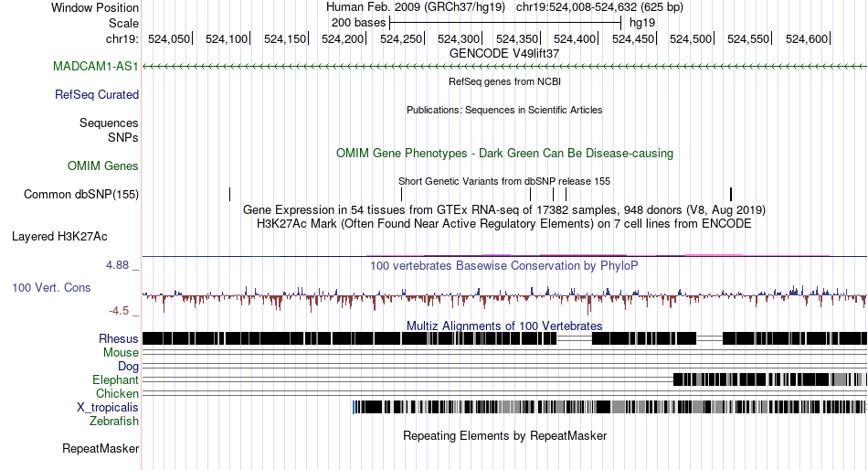Select the Sequences track label
The height and width of the screenshot is (470, 868).
[109, 123]
